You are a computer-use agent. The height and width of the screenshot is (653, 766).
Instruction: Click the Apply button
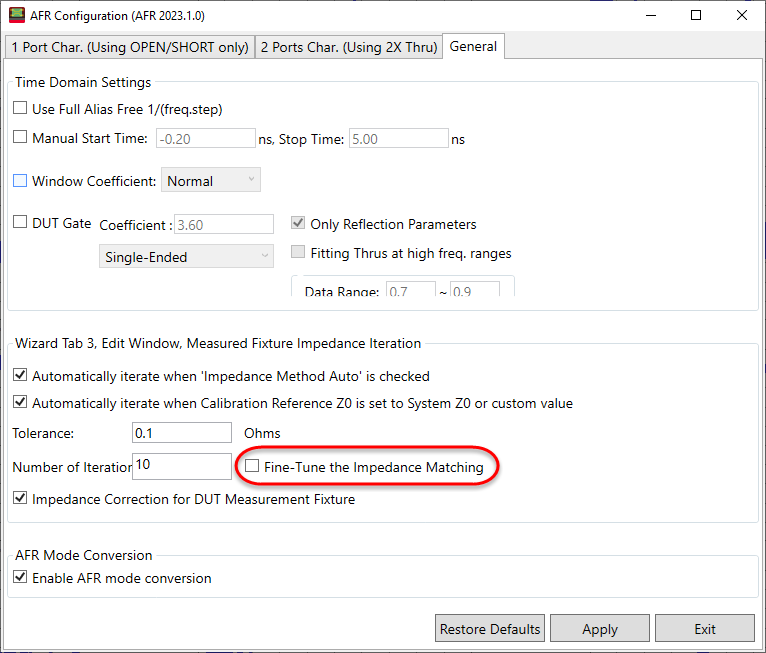click(600, 629)
